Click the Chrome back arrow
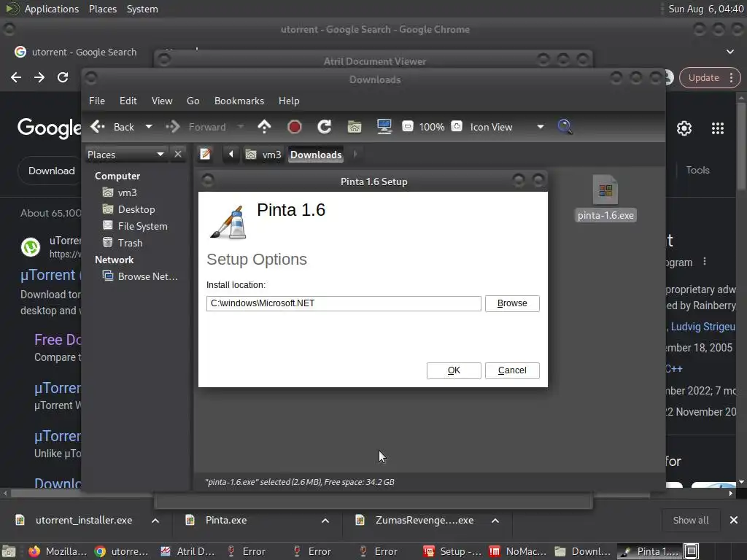This screenshot has width=747, height=560. pos(16,77)
